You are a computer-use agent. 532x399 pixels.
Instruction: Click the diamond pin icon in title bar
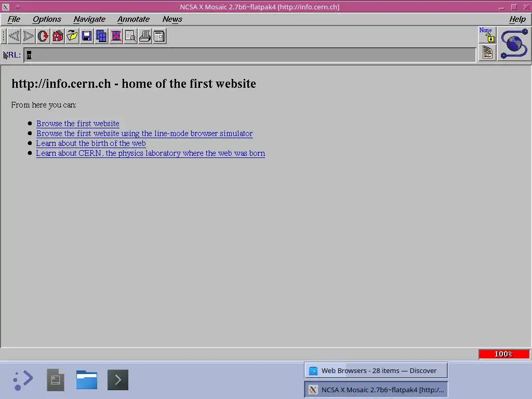tap(18, 7)
